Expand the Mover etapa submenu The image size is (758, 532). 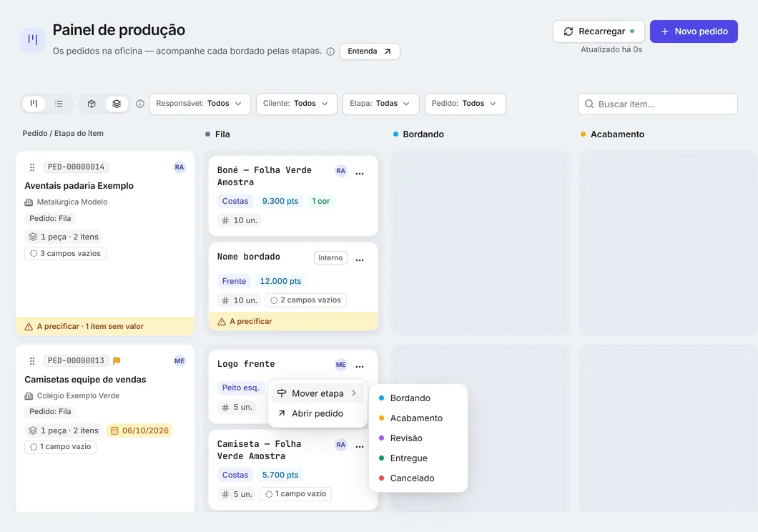[x=317, y=393]
